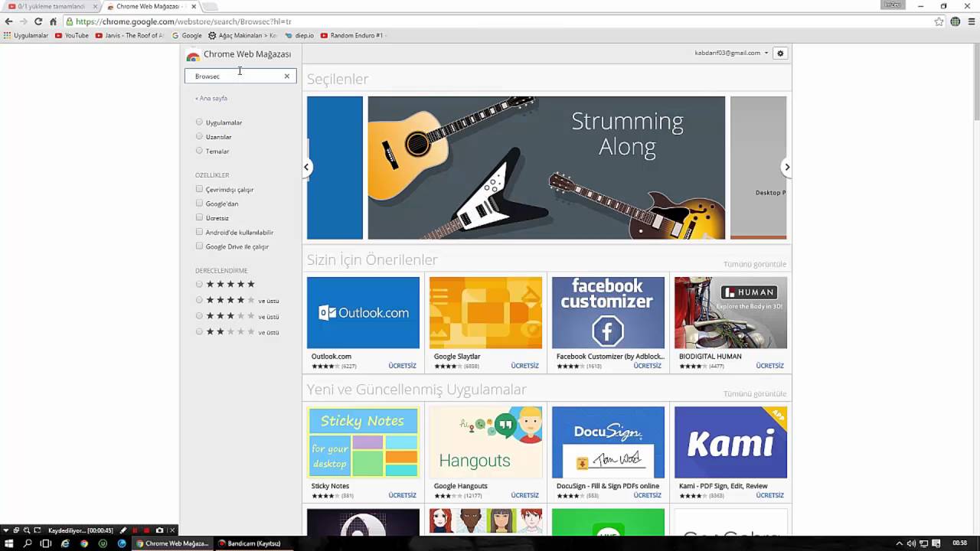Bookmark this page with the star icon

coord(939,21)
